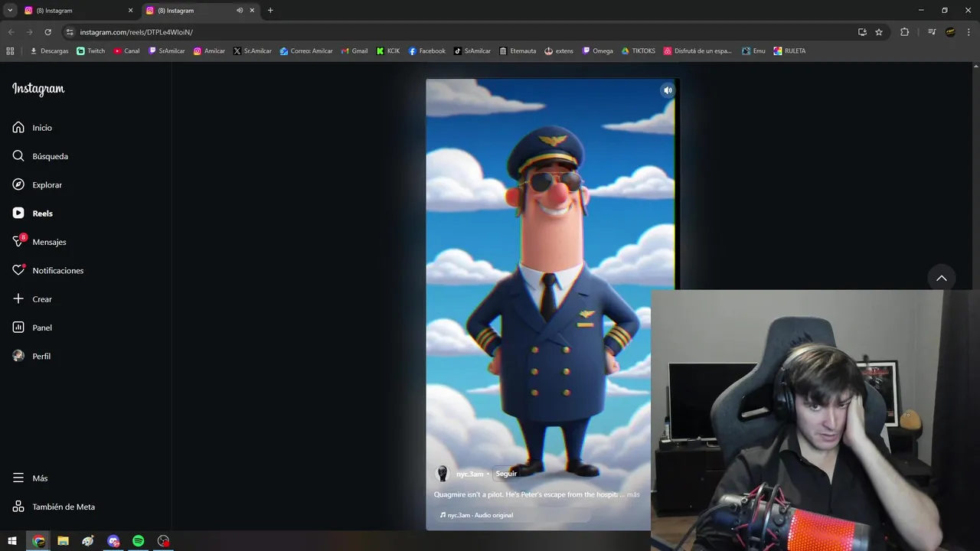The width and height of the screenshot is (980, 551).
Task: Open KCIK bookmark
Action: click(x=388, y=51)
